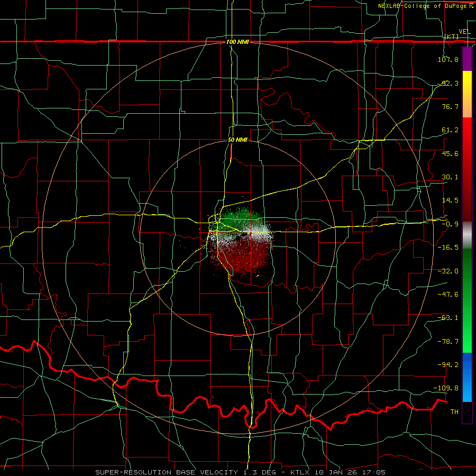
Task: Click the 92.3 legend value
Action: point(450,83)
